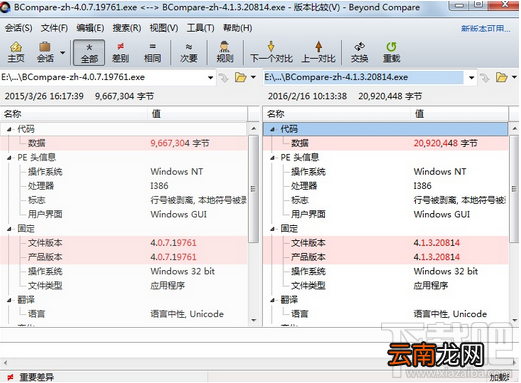
Task: Go to 上一对比 previous difference
Action: pyautogui.click(x=318, y=52)
